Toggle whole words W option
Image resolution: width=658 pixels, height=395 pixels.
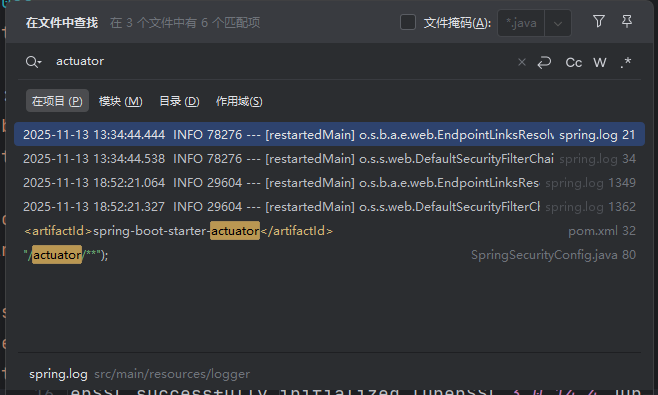click(x=600, y=62)
